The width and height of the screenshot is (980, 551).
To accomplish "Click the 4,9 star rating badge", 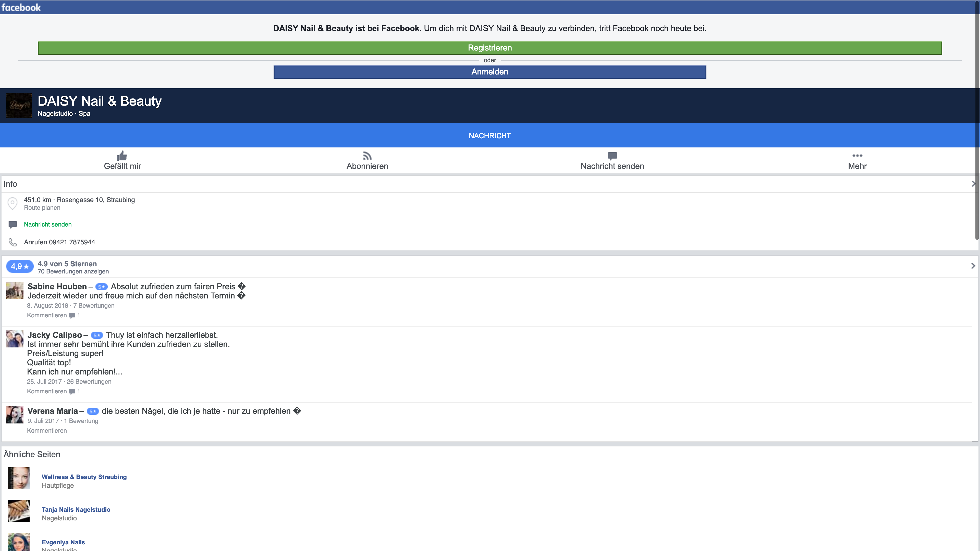I will 20,267.
